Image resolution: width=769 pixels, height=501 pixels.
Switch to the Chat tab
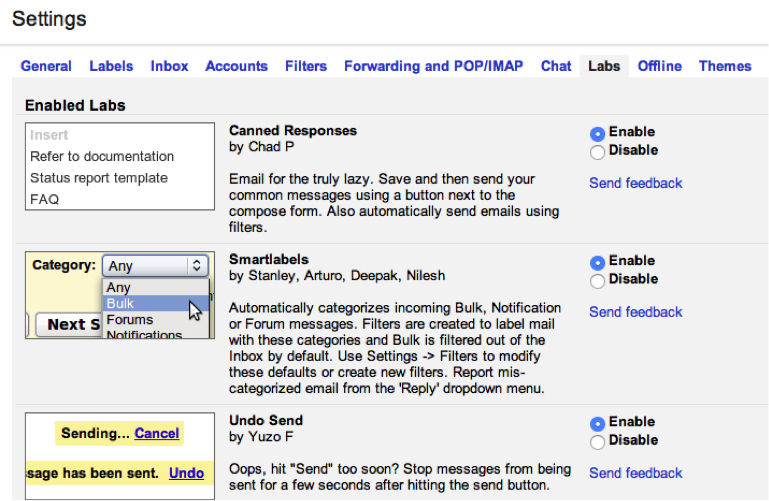[x=556, y=66]
